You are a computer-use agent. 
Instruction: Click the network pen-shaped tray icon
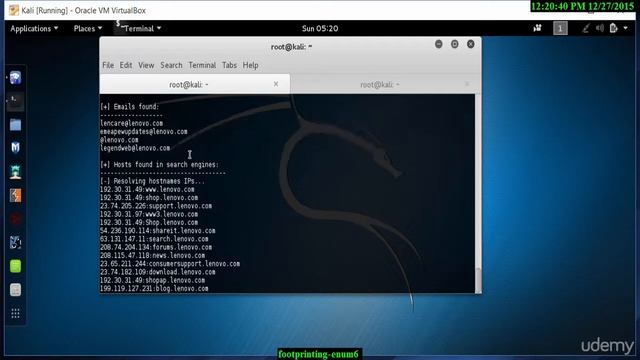(586, 28)
